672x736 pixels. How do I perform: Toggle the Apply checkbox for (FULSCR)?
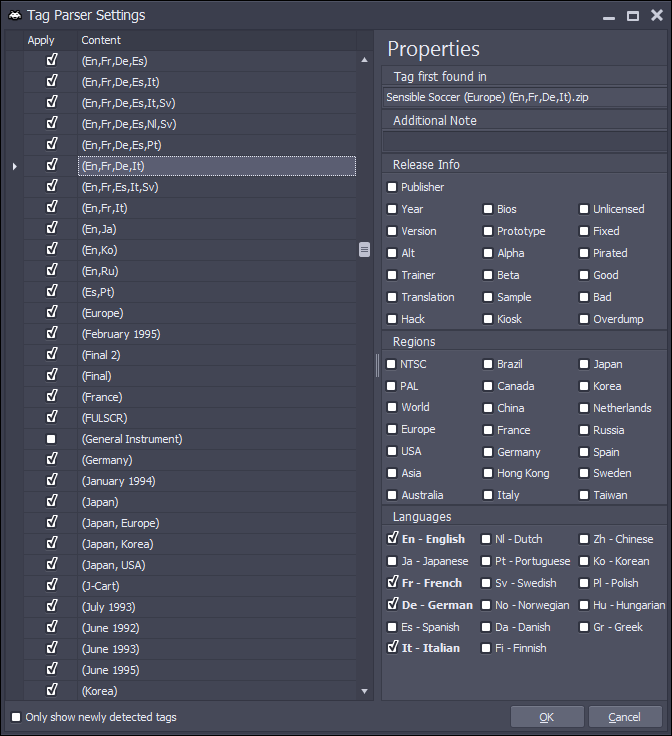click(52, 417)
